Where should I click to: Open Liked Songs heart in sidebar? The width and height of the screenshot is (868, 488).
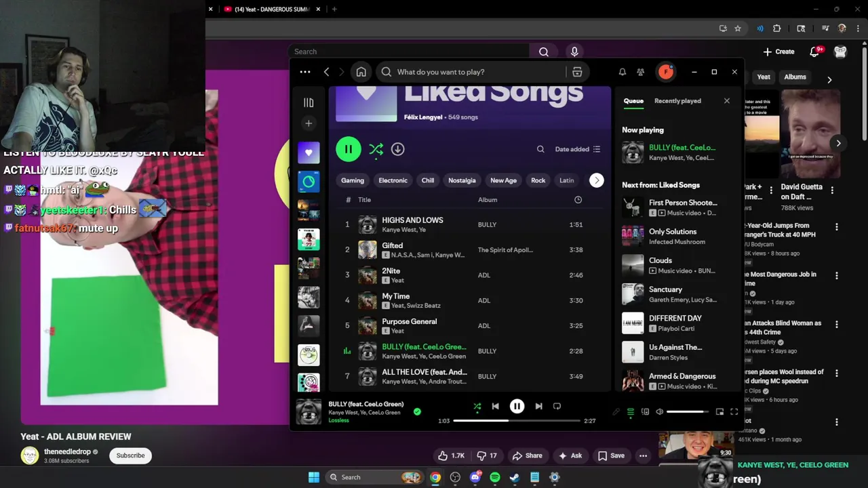point(309,152)
